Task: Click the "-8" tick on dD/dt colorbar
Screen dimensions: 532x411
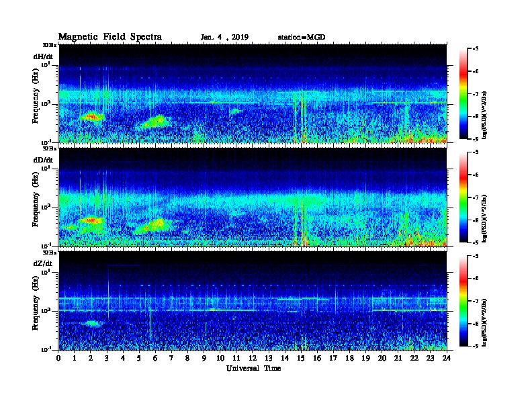Action: (x=476, y=220)
